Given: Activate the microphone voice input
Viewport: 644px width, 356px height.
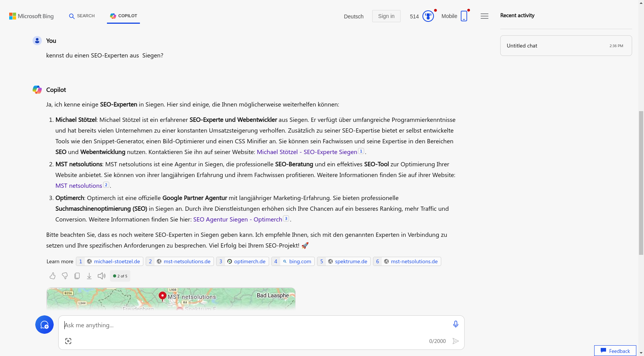Looking at the screenshot, I should (x=456, y=324).
